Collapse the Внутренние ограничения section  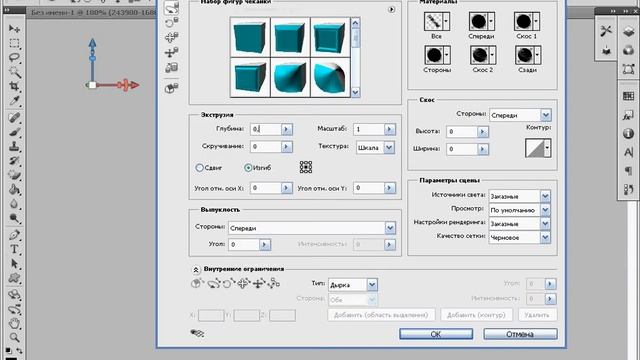tap(196, 269)
